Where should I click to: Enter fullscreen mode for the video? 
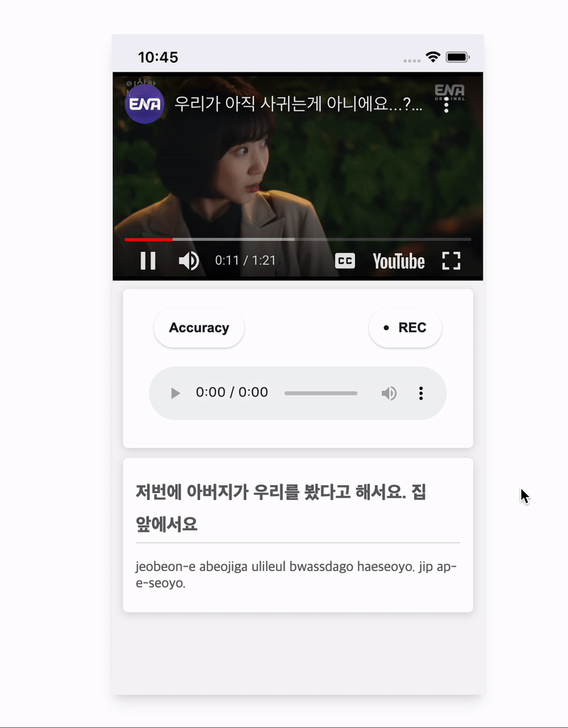(451, 261)
